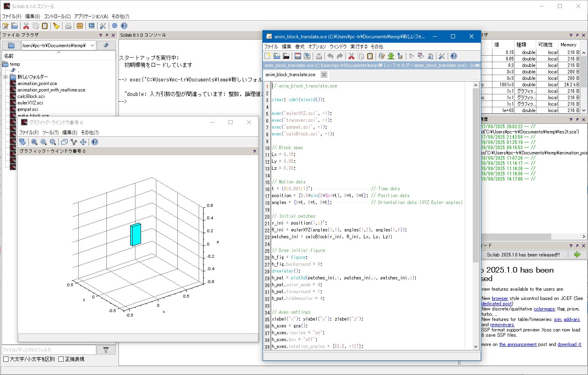Undo last edit in SciNotes
This screenshot has height=375, width=588.
(x=330, y=56)
